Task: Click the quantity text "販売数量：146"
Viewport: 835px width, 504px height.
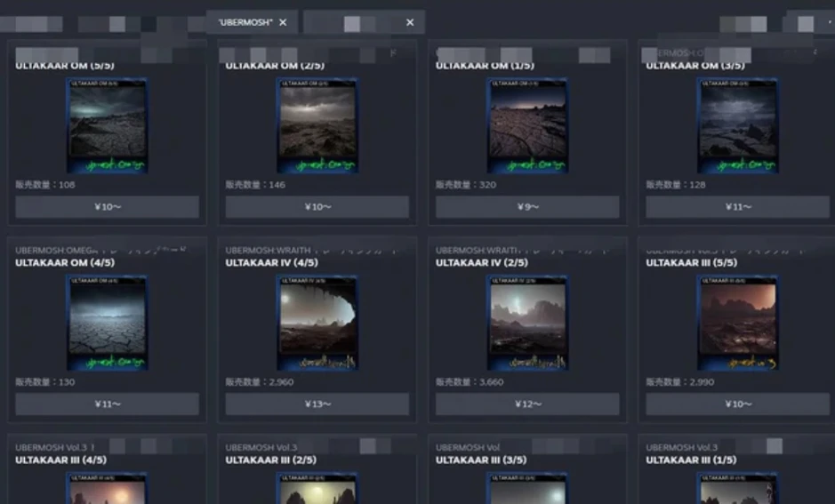Action: pos(255,185)
